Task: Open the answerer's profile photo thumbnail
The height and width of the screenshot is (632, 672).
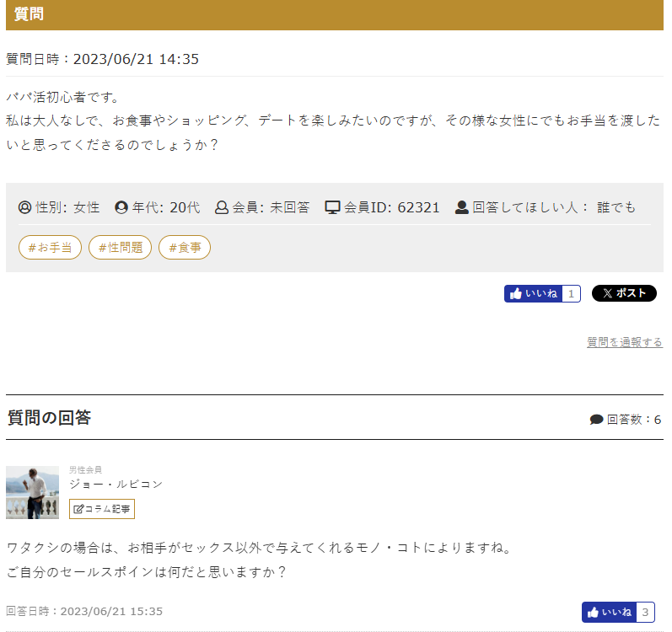Action: click(x=32, y=492)
